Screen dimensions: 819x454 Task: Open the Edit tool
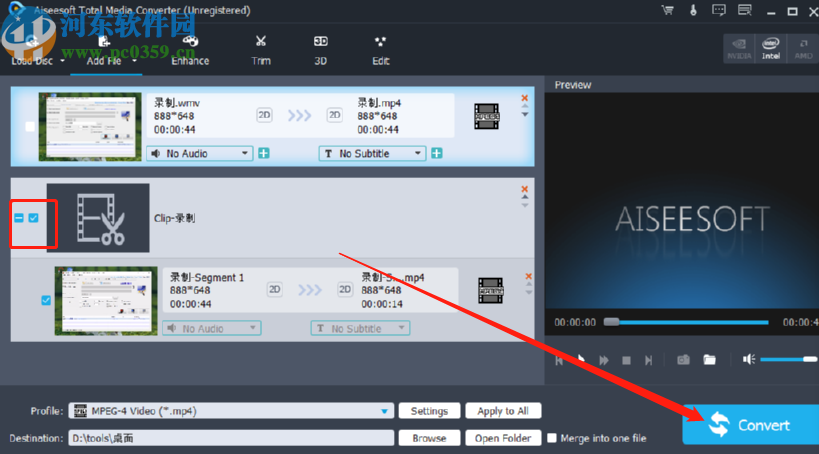coord(381,51)
